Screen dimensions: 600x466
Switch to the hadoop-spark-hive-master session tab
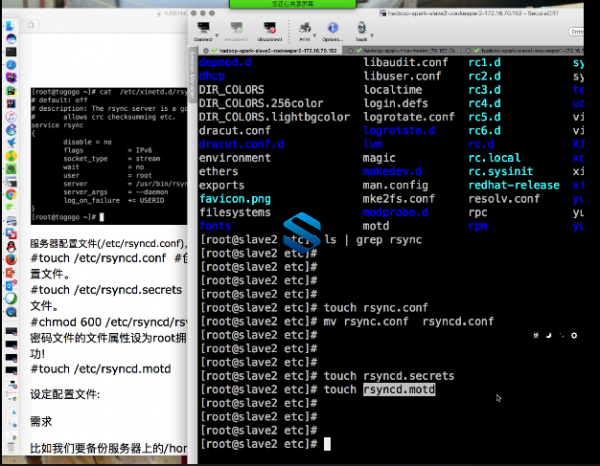click(x=400, y=51)
